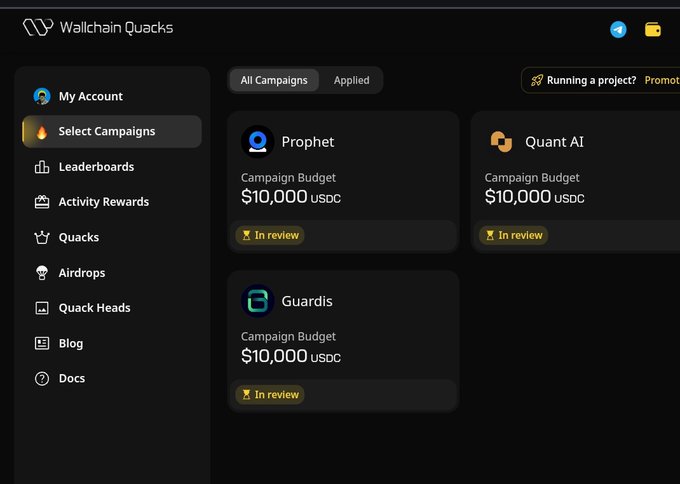Screen dimensions: 680x484
Task: Click Guardis's $10,000 USDC budget
Action: pyautogui.click(x=291, y=356)
